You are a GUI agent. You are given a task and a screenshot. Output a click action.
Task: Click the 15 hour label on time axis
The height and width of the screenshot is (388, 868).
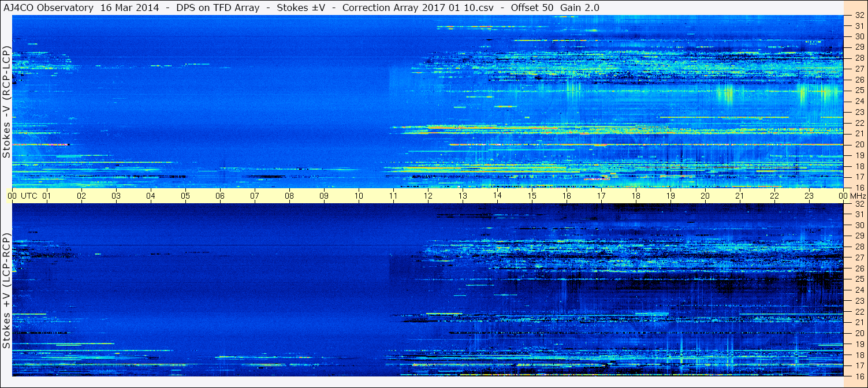[532, 196]
